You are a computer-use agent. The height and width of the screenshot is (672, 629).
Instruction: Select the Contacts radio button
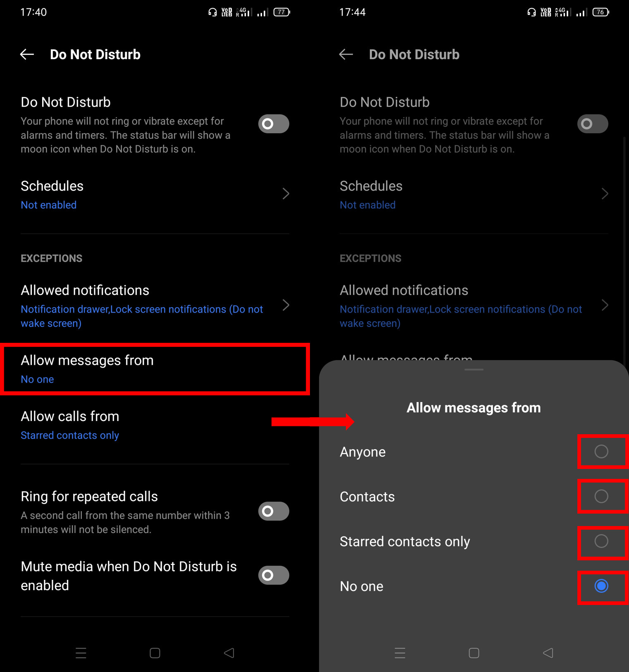pos(601,496)
